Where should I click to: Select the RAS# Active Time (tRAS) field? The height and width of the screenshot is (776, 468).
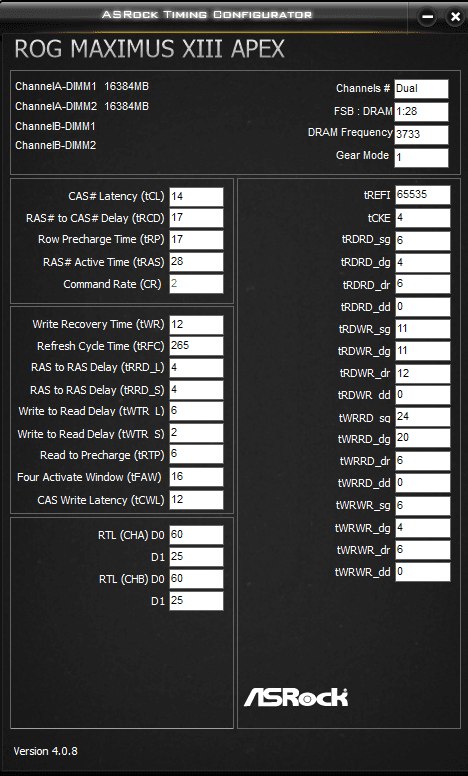point(196,262)
